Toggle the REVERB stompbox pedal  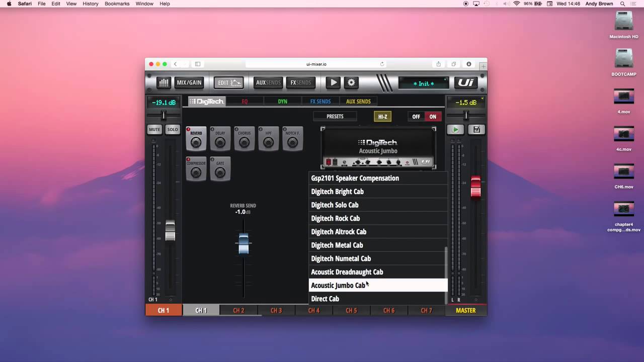(196, 139)
